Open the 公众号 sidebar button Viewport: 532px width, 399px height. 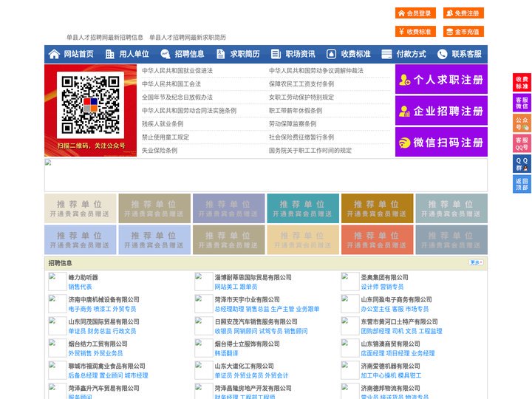pos(522,123)
